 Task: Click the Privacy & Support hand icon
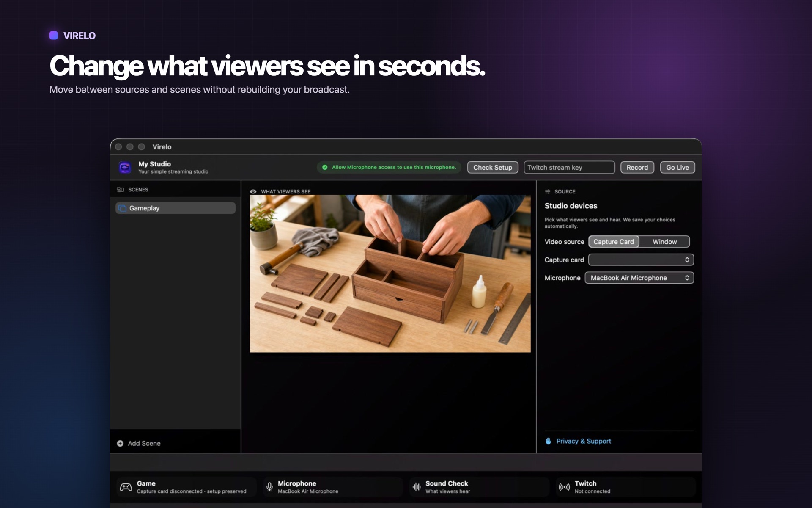pyautogui.click(x=549, y=441)
